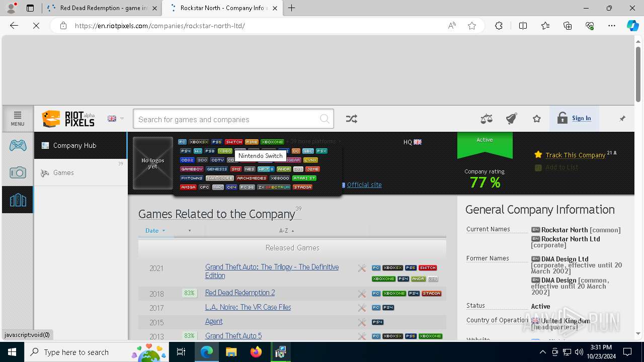644x362 pixels.
Task: Click the Sign In link
Action: click(x=581, y=118)
